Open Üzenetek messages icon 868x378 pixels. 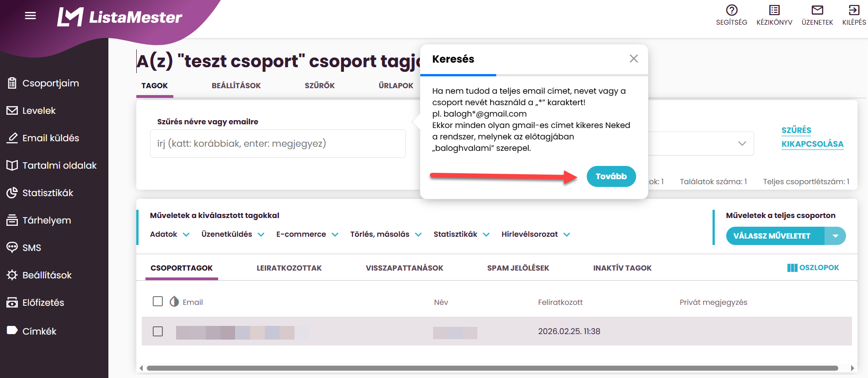pos(817,15)
